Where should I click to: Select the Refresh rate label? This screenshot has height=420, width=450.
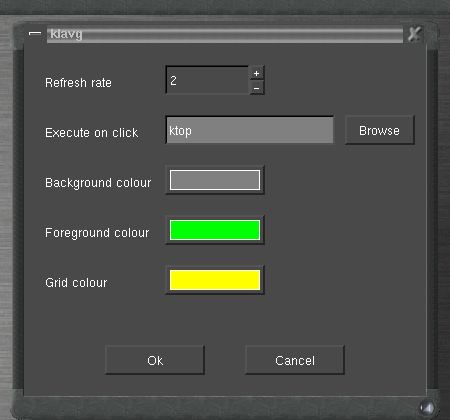coord(78,83)
